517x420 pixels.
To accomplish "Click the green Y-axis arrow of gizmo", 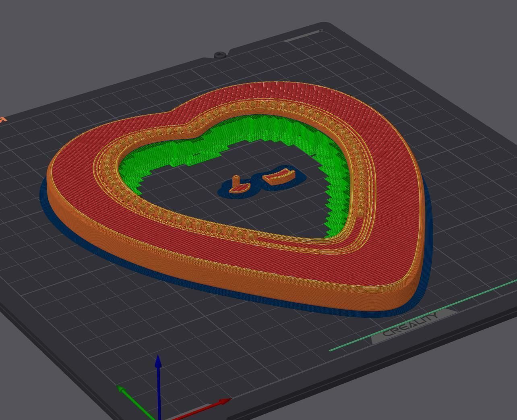I will coord(136,402).
